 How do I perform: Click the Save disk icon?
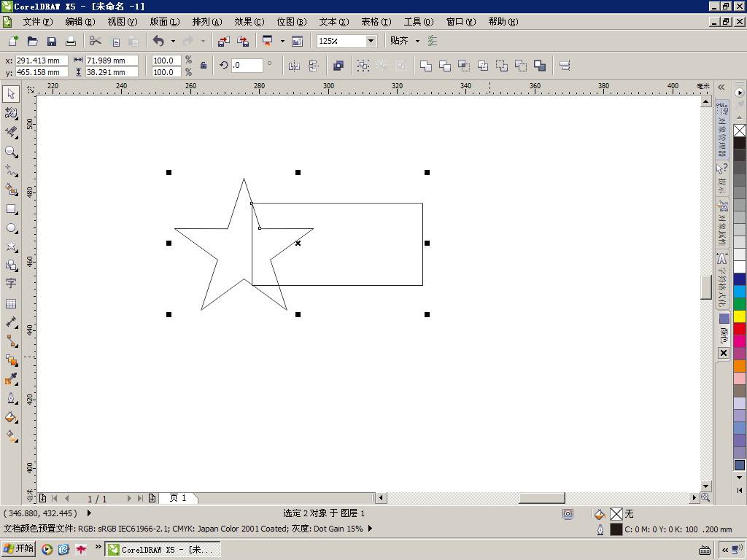pos(52,41)
